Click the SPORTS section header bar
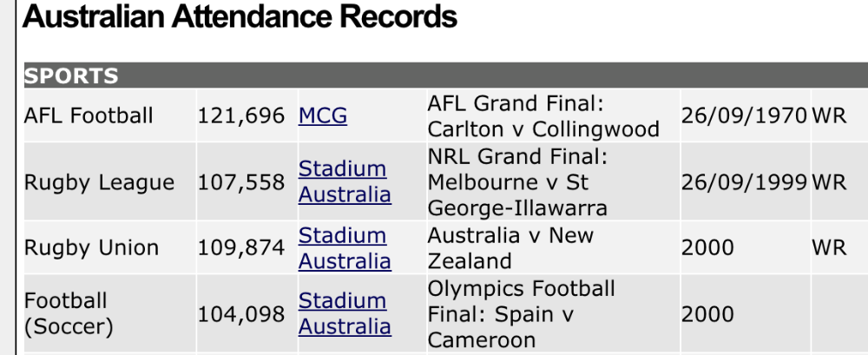Screen dimensions: 868x355 (445, 76)
